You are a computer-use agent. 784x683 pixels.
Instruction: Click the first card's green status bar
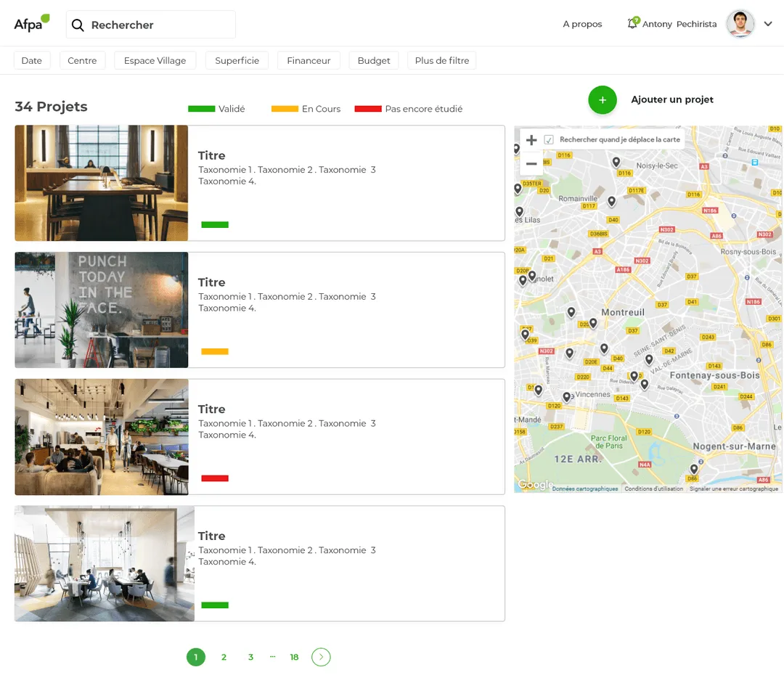point(215,224)
